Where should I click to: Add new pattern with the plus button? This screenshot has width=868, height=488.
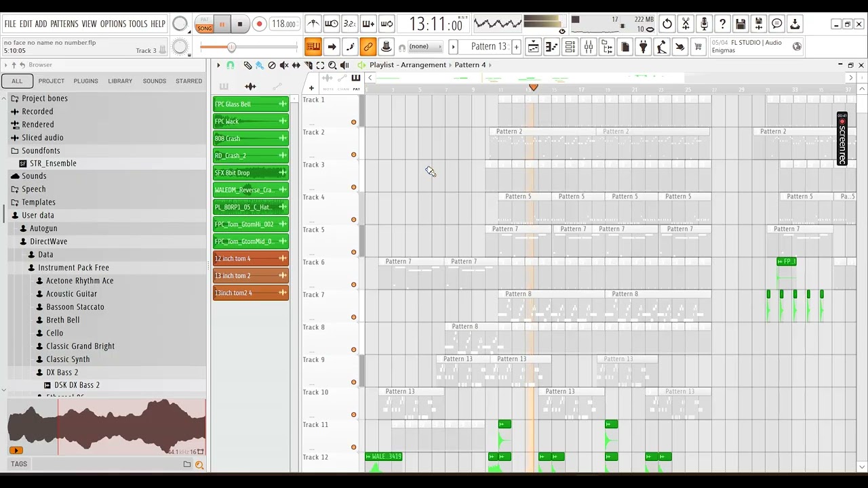point(516,47)
